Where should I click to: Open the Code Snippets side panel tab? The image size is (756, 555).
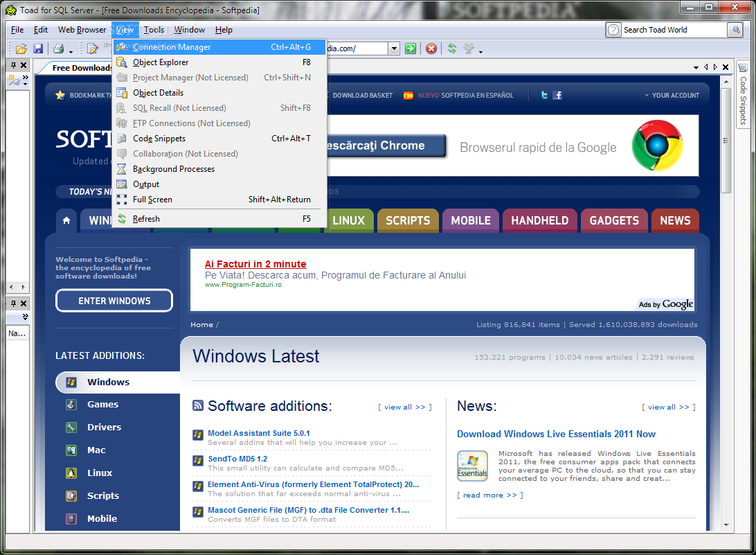coord(743,95)
